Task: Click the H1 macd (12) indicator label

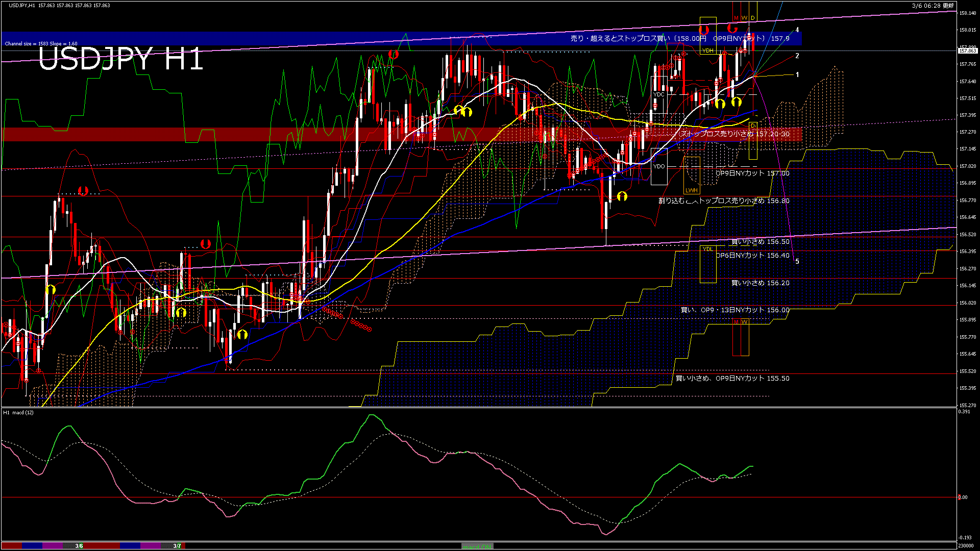Action: tap(18, 412)
